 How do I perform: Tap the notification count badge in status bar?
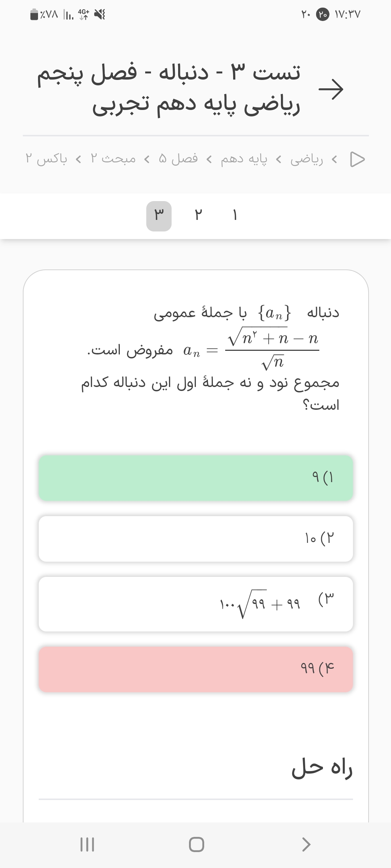click(323, 14)
